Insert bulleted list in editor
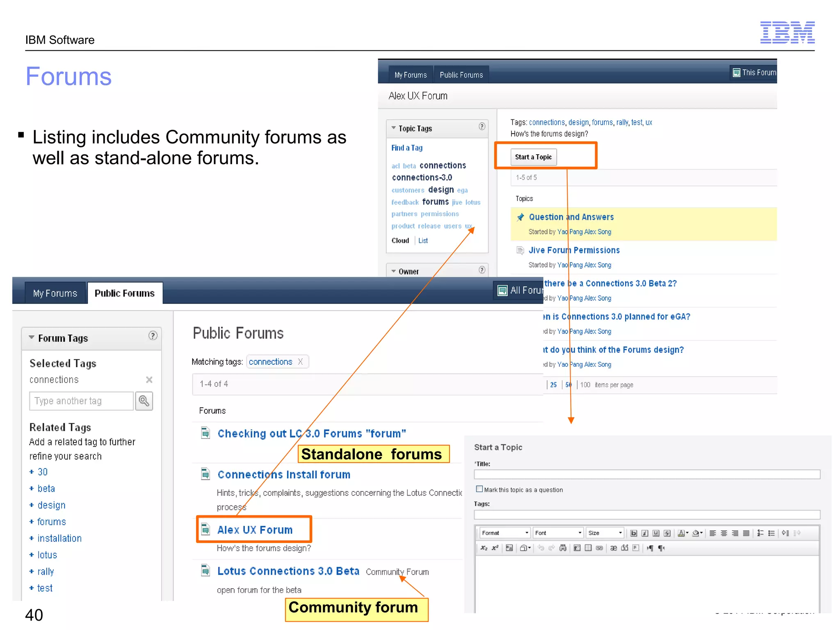 click(771, 533)
